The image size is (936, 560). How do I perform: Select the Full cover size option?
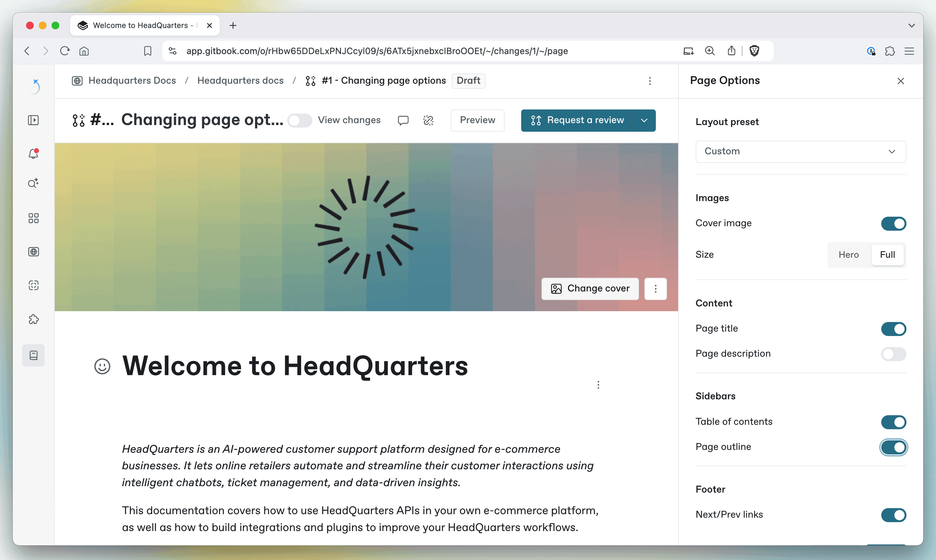click(887, 255)
